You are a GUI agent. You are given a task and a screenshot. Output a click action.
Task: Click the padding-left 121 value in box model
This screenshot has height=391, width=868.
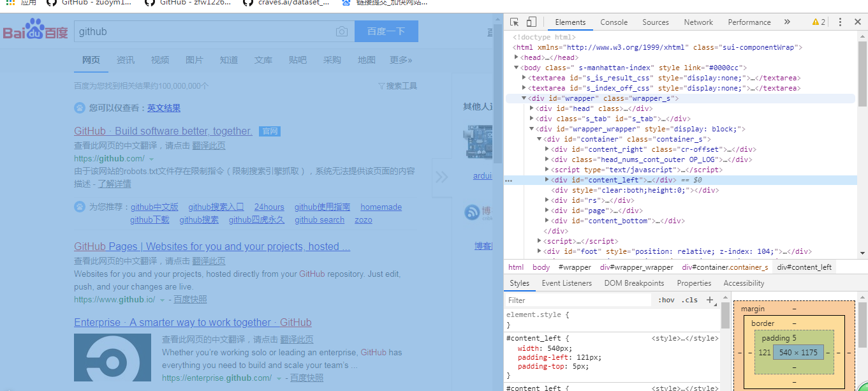[765, 352]
